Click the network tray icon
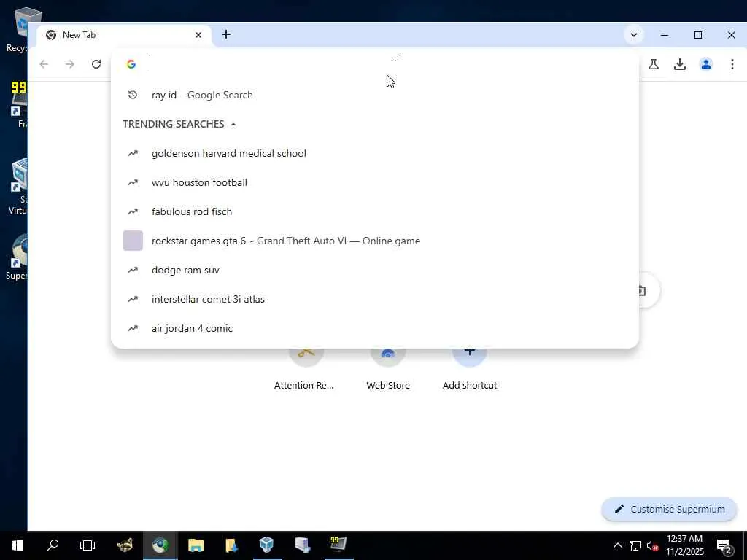 pos(635,545)
